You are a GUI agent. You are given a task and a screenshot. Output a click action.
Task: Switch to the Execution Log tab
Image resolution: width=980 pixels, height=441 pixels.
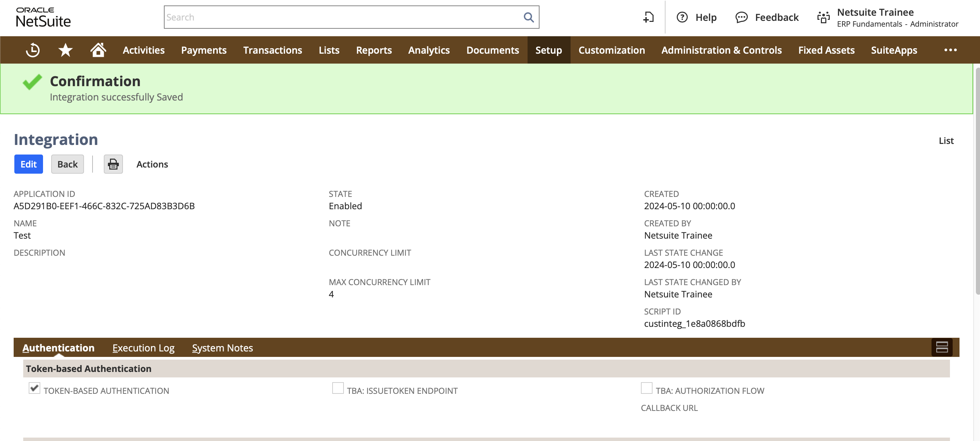143,348
